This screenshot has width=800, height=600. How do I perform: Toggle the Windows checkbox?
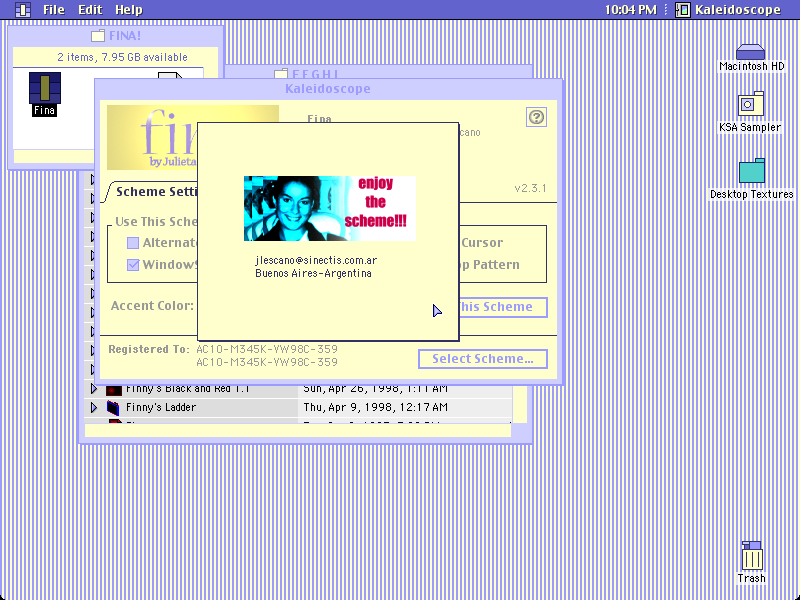tap(133, 265)
